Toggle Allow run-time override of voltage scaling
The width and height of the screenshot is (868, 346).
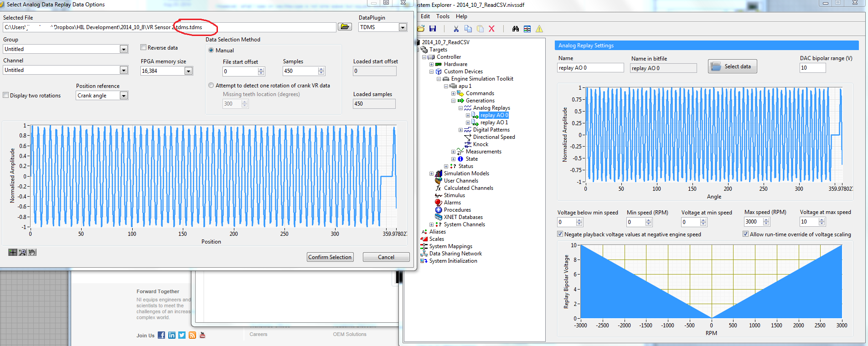745,234
